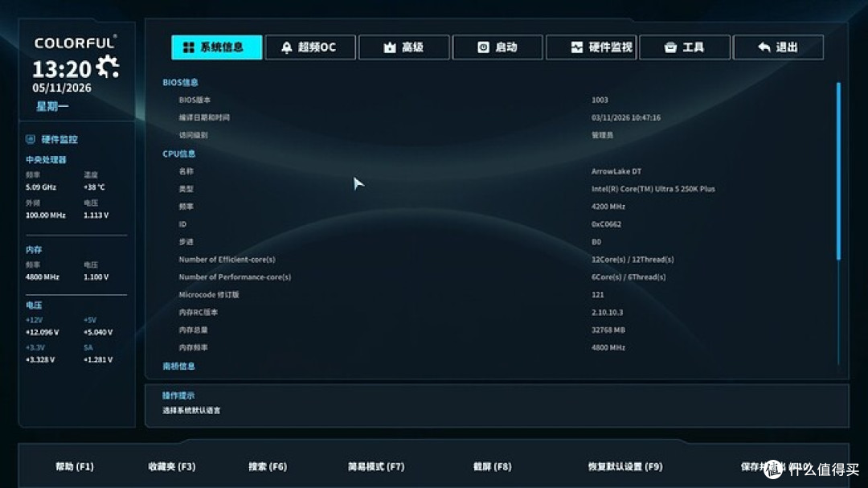Click the 4200 MHz CPU frequency value

(x=608, y=207)
